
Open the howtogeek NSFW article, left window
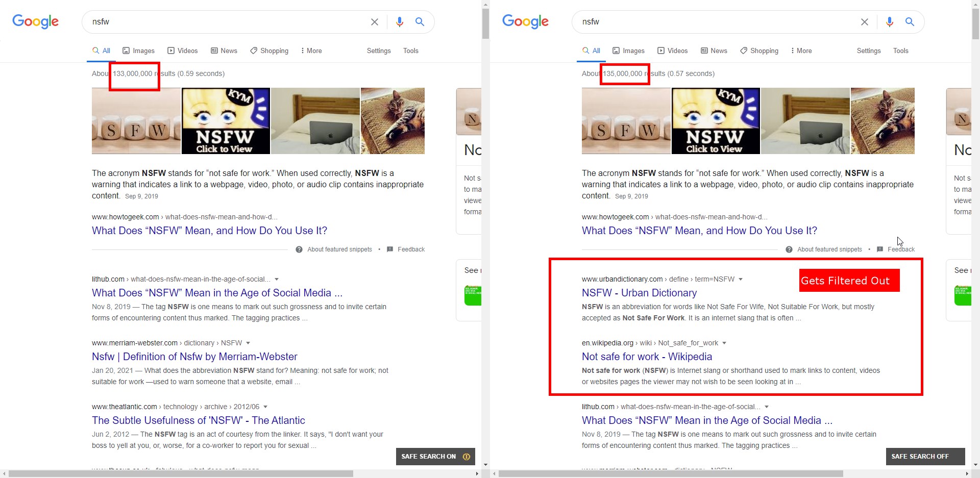pyautogui.click(x=209, y=231)
